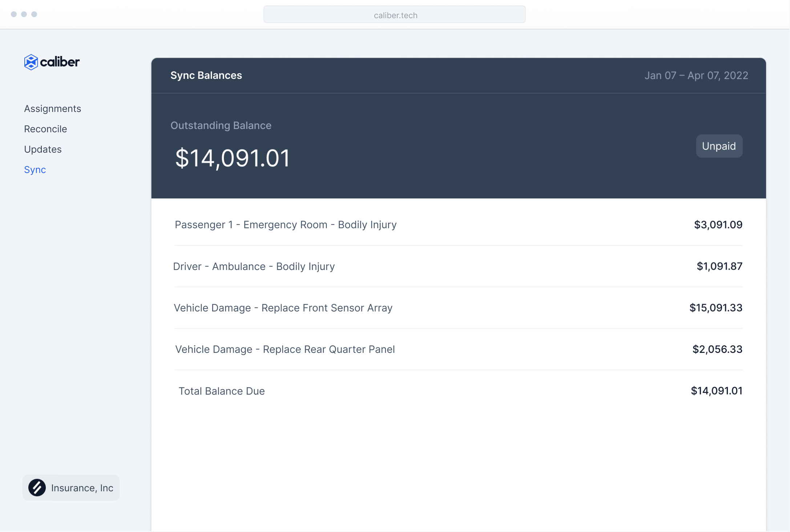
Task: Click the Sync Balances heading
Action: pyautogui.click(x=206, y=76)
